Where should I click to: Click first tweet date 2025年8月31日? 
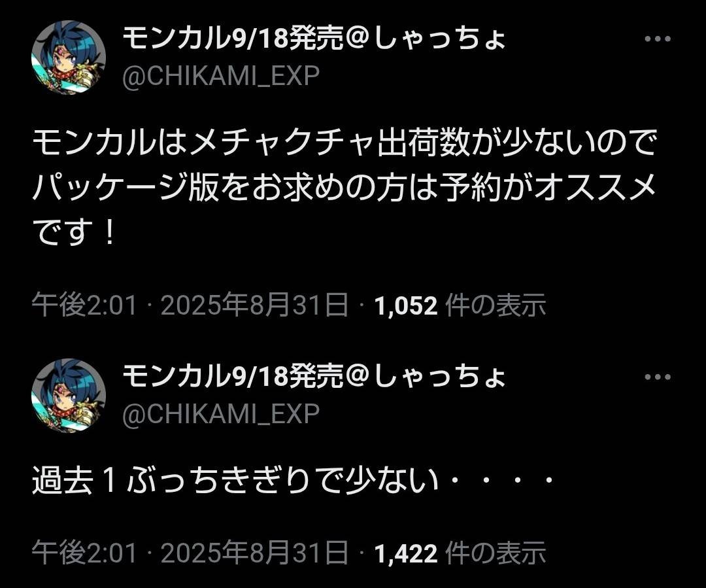tap(254, 305)
